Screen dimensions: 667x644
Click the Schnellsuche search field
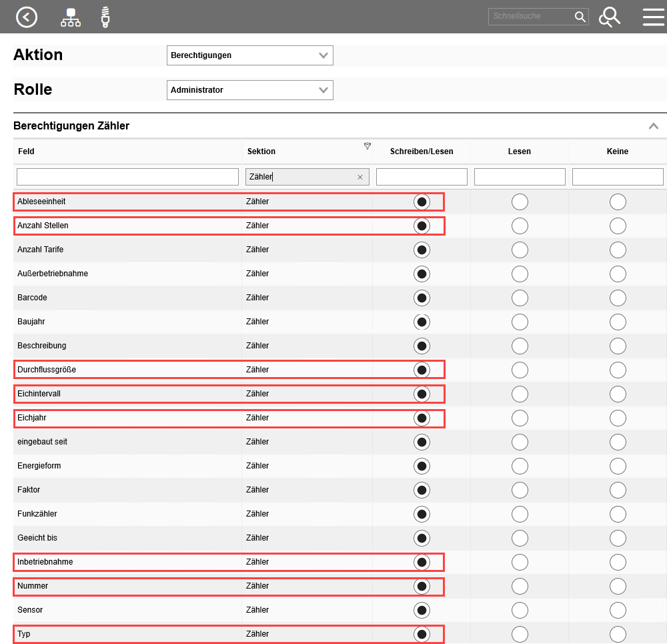pos(532,16)
